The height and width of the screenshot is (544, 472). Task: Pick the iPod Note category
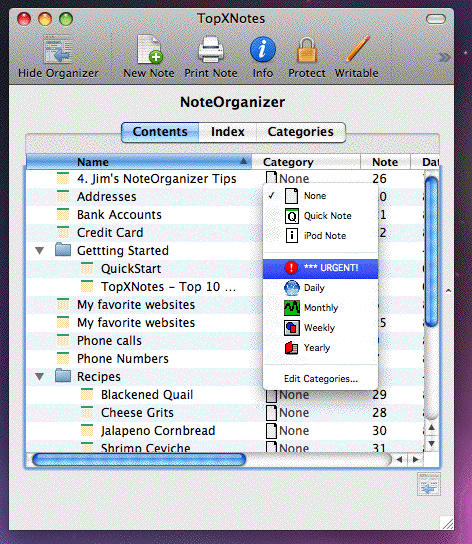[x=320, y=236]
